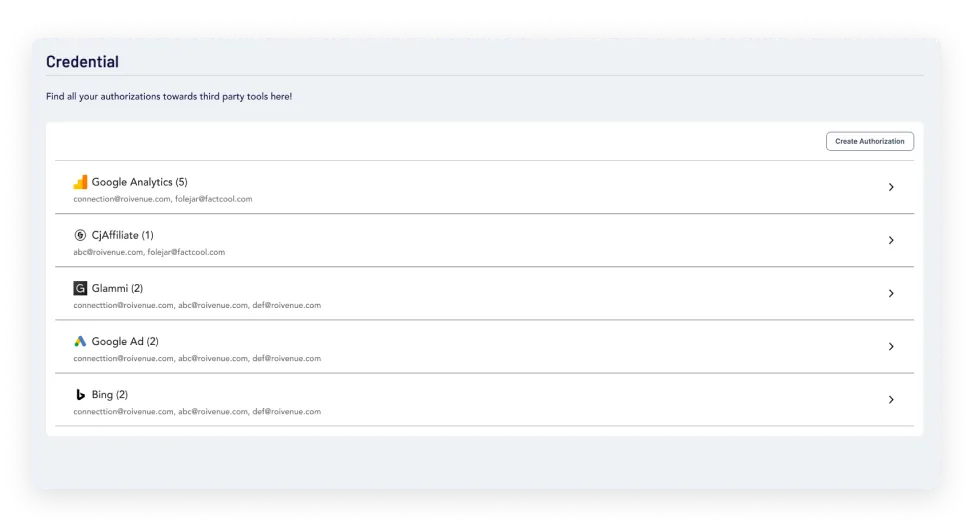Click emails listed under CjAffiliate
This screenshot has height=528, width=973.
coord(149,252)
